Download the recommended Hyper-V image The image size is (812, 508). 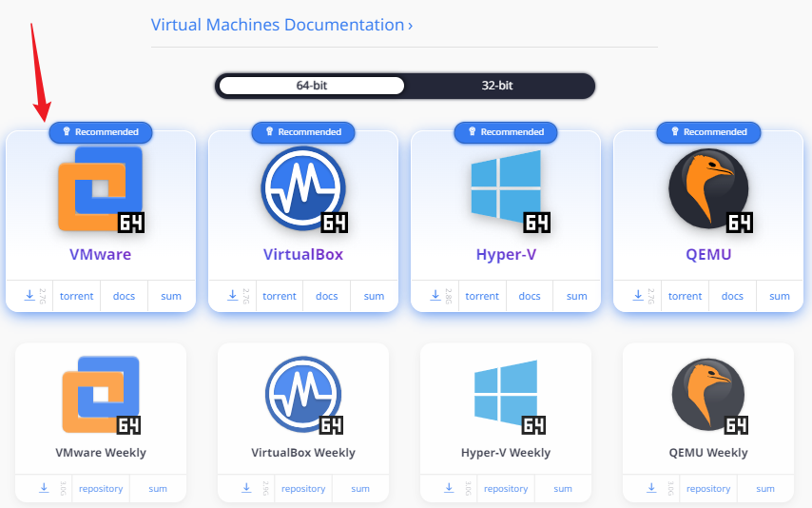[435, 296]
